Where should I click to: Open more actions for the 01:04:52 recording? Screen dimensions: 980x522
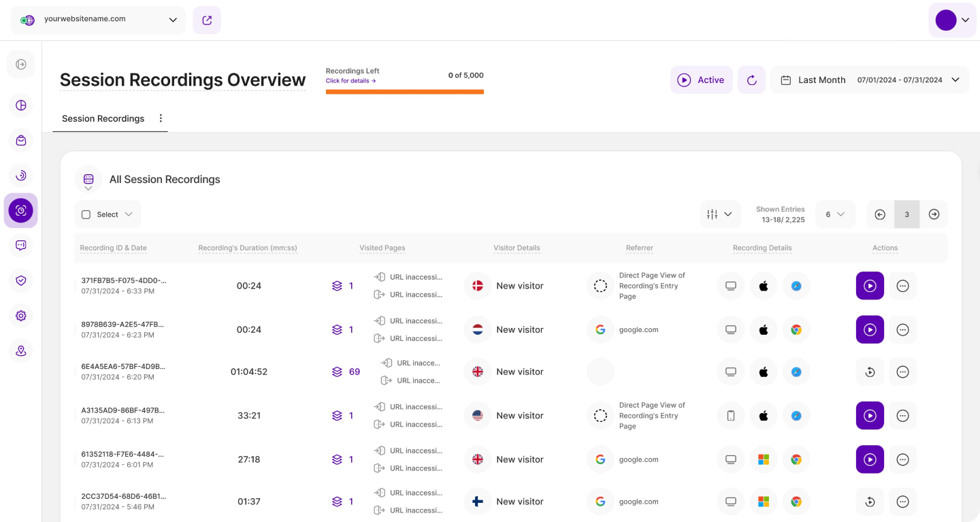point(902,372)
